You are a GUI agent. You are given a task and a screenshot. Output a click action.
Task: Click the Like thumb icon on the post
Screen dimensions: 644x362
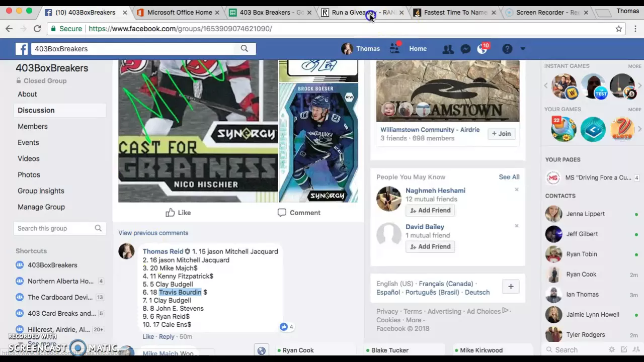click(171, 213)
